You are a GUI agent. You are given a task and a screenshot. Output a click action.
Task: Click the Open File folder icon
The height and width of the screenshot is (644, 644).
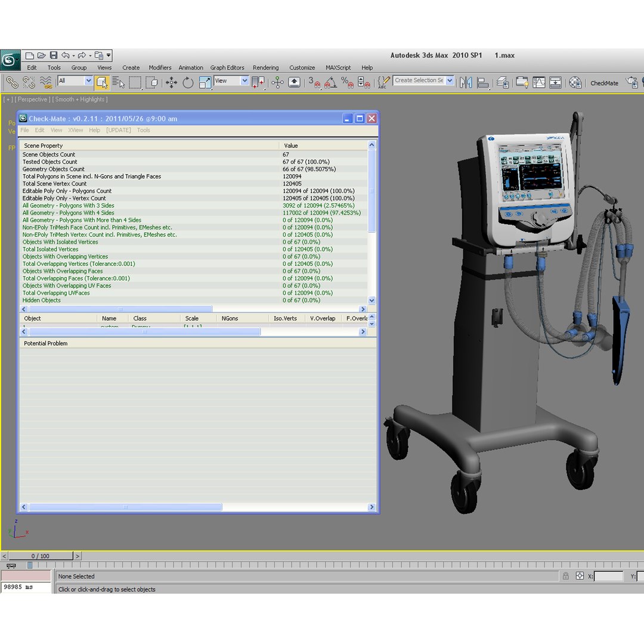click(42, 55)
